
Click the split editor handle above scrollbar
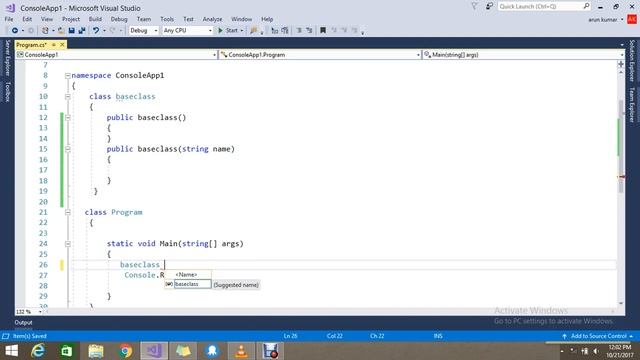(621, 64)
